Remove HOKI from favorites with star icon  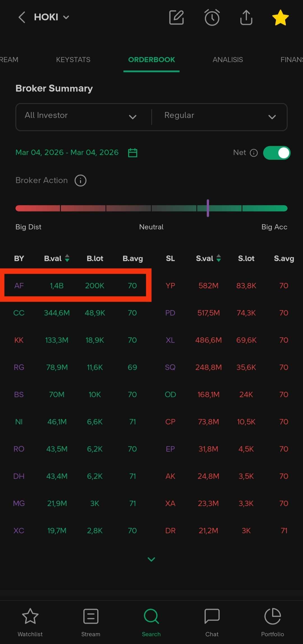280,17
